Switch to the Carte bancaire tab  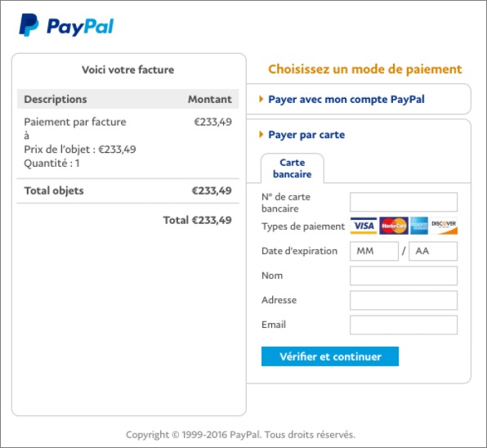[293, 168]
